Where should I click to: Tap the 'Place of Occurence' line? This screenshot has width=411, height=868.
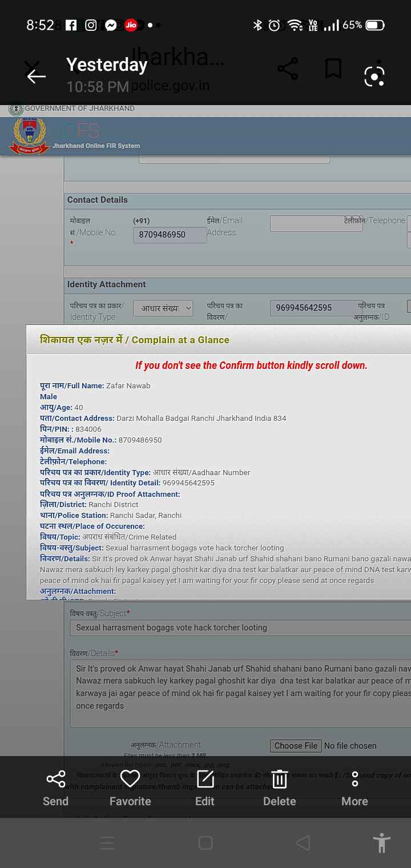[92, 526]
